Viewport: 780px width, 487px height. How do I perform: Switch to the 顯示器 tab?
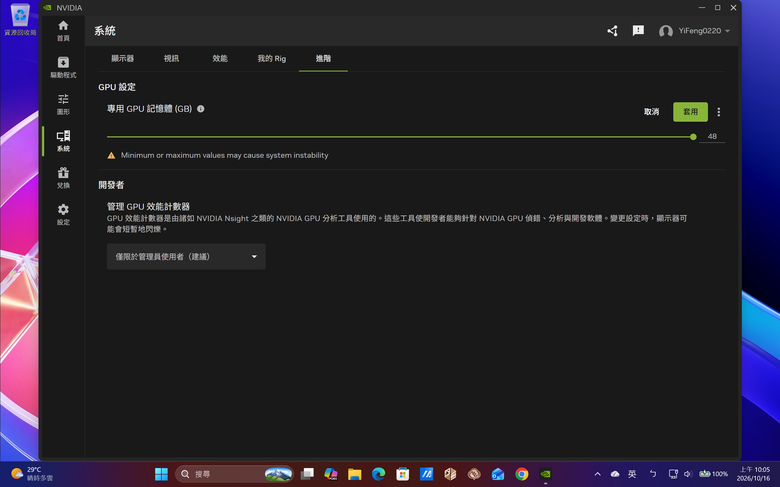(122, 59)
